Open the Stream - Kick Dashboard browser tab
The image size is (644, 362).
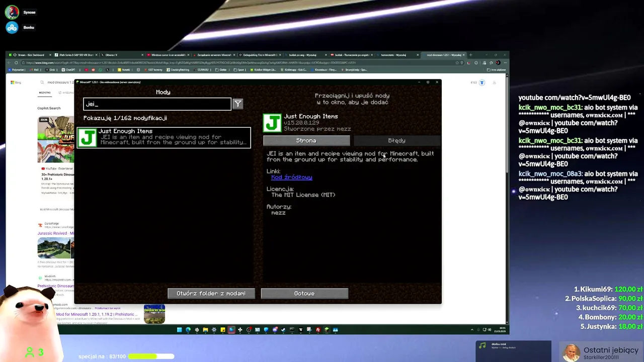[x=29, y=55]
